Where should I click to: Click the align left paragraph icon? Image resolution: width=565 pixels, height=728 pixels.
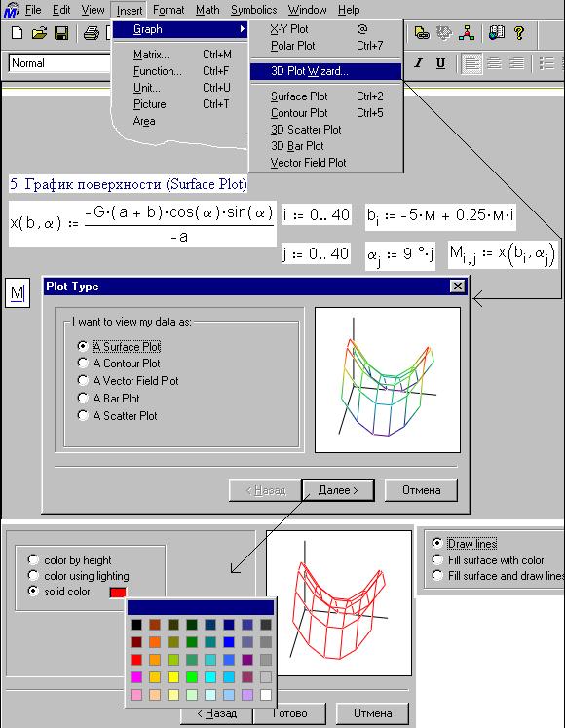[x=471, y=63]
